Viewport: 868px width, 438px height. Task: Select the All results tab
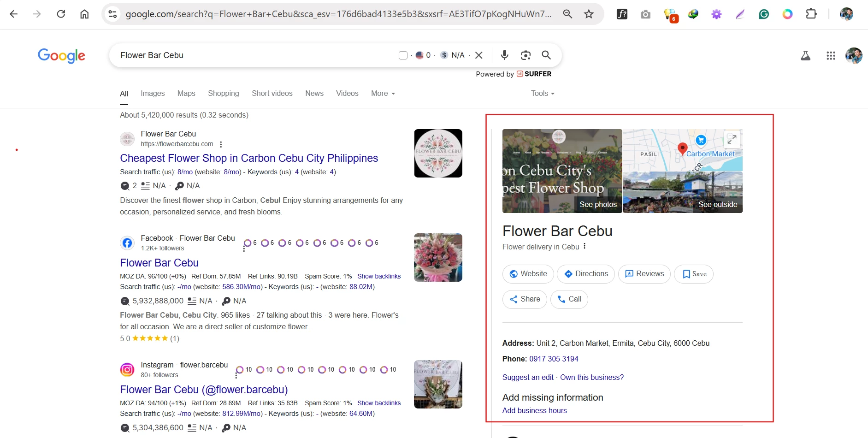pos(124,94)
